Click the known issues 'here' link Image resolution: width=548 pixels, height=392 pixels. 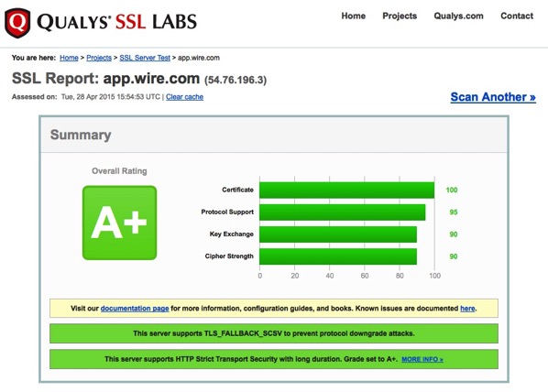pos(467,309)
